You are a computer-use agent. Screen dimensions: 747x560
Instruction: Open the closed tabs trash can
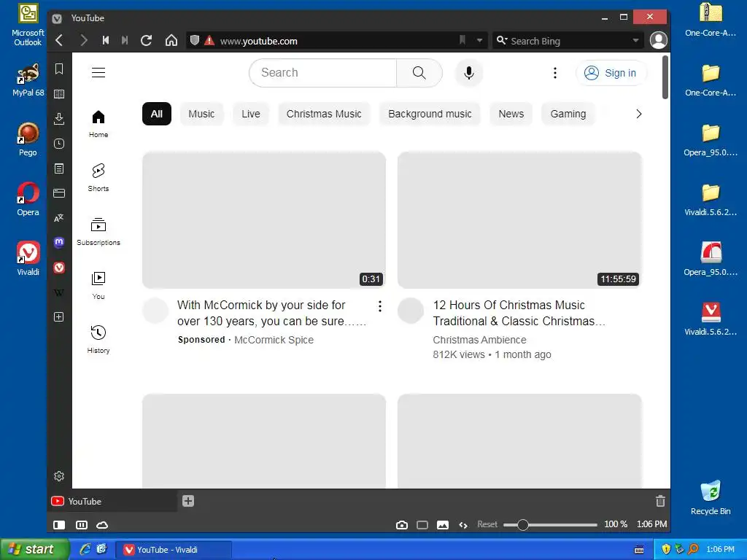click(x=660, y=501)
